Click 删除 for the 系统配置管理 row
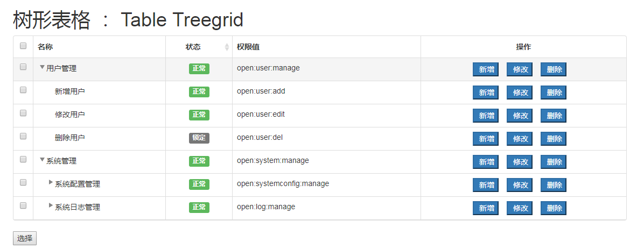 554,185
